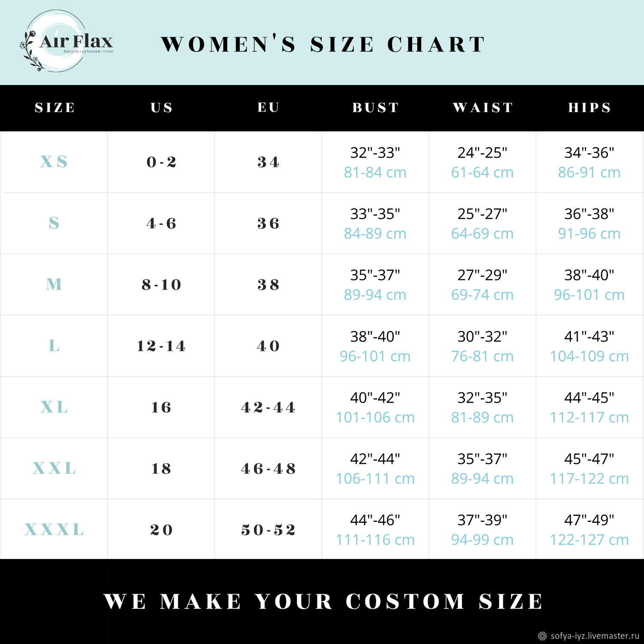Select the SIZE column header
The image size is (644, 644).
(x=55, y=107)
